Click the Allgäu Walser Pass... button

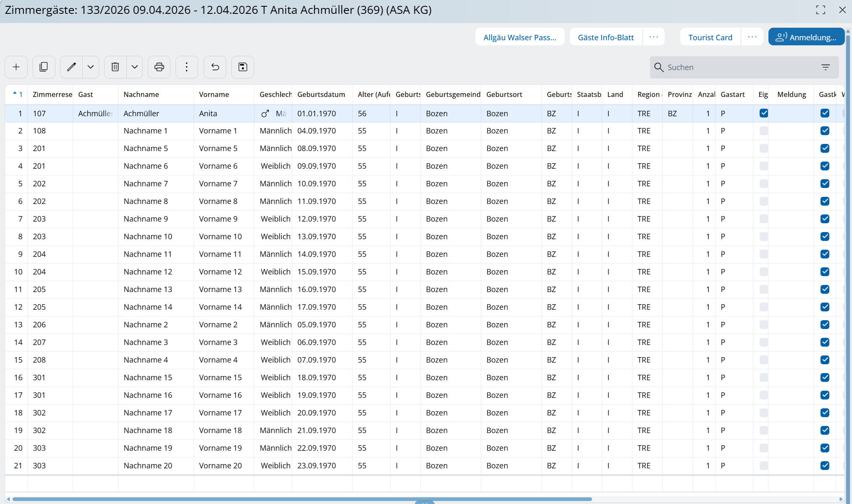(519, 37)
